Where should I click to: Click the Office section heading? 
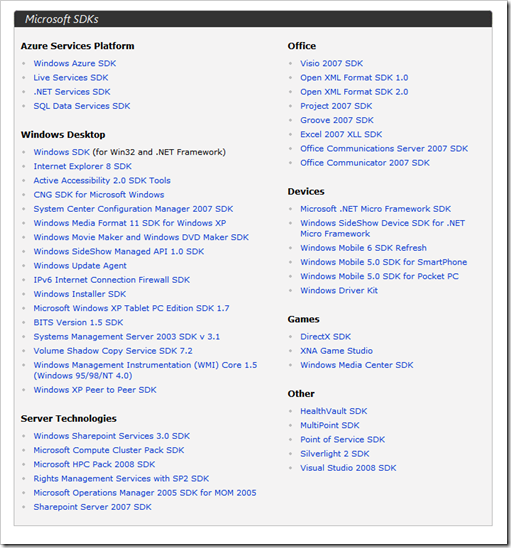[302, 46]
